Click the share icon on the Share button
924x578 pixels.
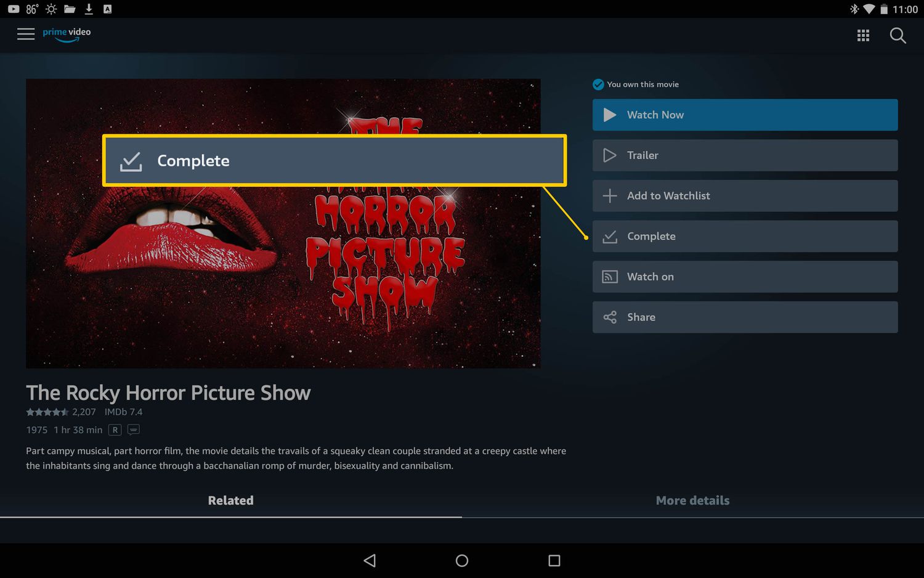click(609, 317)
